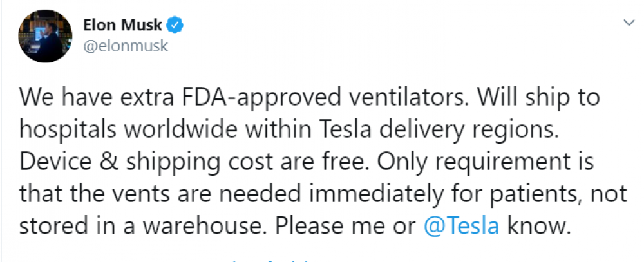Visit the @elonmusk handle link
The image size is (644, 262).
tap(126, 46)
